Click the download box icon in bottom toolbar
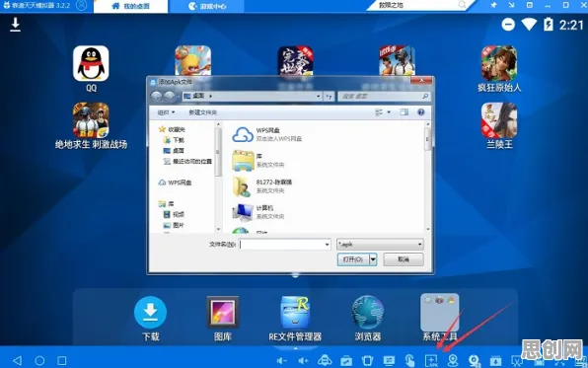 pyautogui.click(x=495, y=361)
